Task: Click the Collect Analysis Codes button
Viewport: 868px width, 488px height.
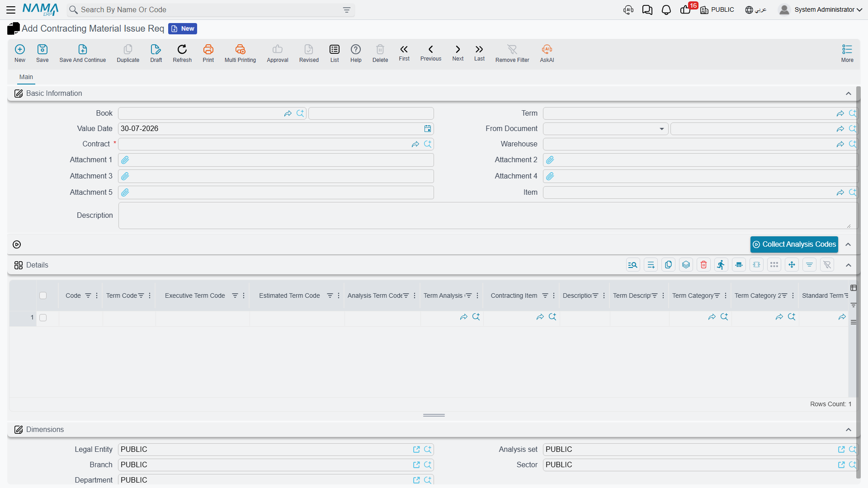Action: pos(794,244)
